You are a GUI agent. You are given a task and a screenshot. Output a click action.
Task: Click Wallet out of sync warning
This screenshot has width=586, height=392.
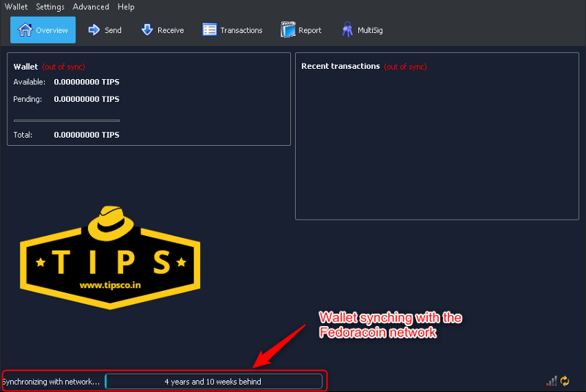[64, 67]
